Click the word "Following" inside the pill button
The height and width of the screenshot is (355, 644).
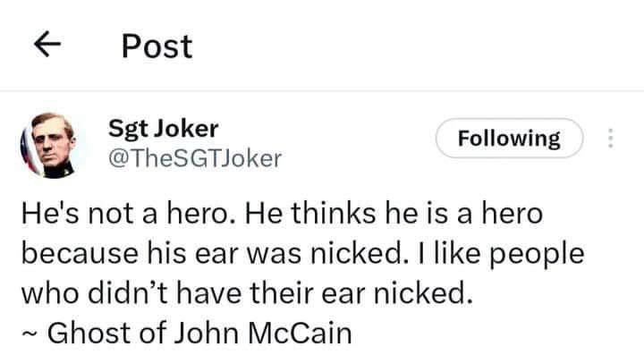(509, 139)
